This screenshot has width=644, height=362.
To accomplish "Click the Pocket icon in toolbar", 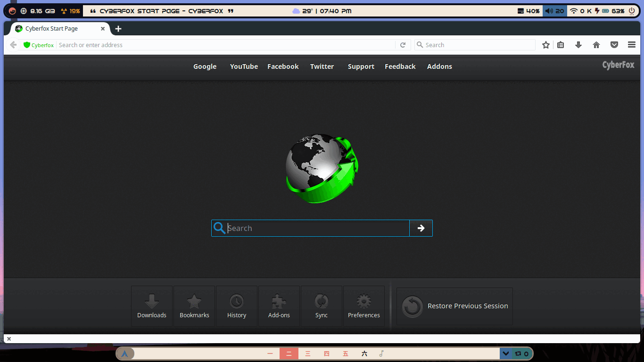I will coord(614,45).
